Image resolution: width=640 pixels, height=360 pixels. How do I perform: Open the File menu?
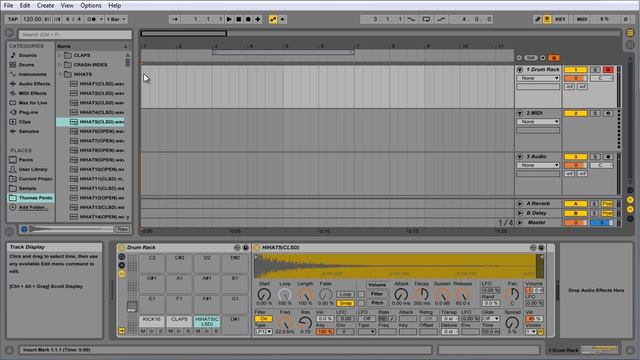tap(8, 5)
